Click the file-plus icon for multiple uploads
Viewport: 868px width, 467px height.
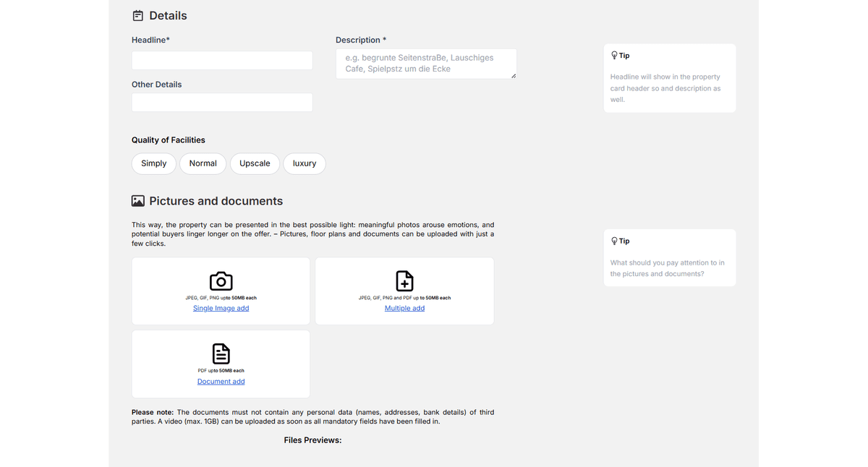pyautogui.click(x=404, y=280)
